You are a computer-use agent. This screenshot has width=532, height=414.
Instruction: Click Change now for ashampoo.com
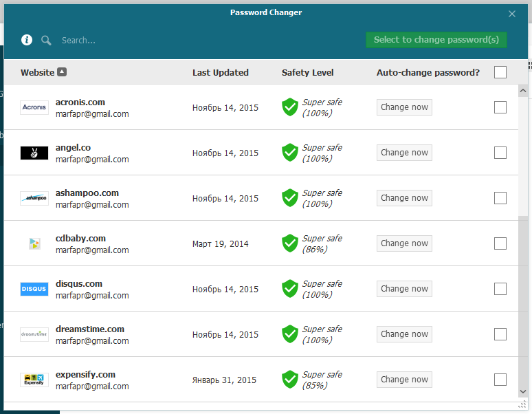click(x=404, y=198)
